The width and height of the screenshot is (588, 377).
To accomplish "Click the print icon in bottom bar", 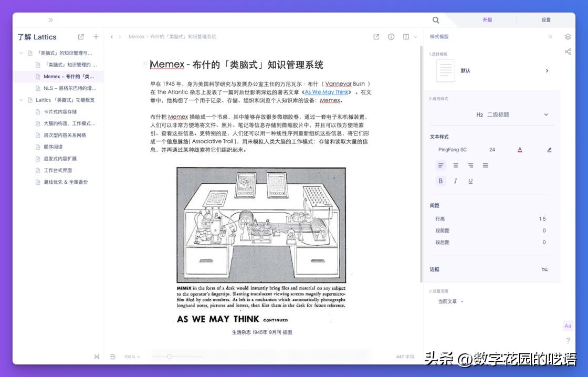I will (x=112, y=357).
